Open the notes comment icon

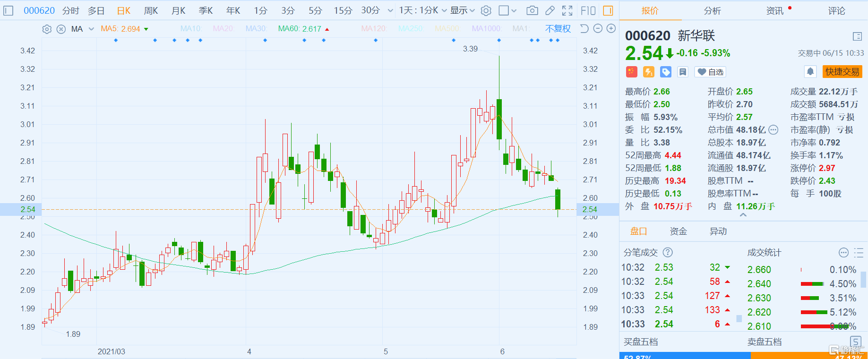683,72
